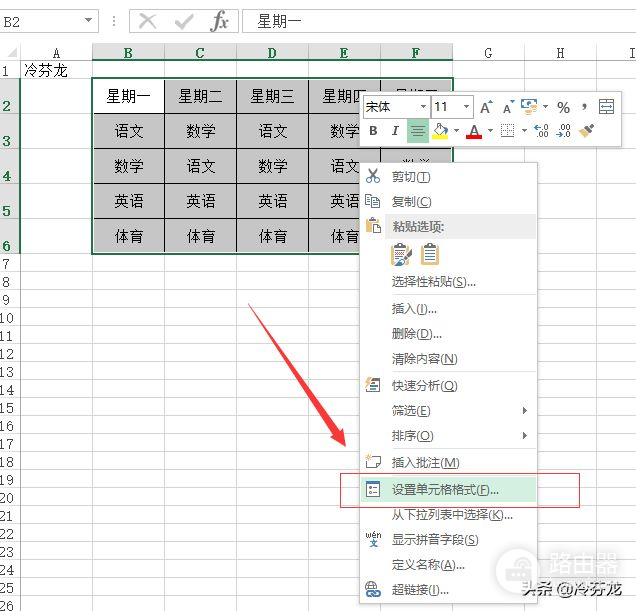The width and height of the screenshot is (636, 611).
Task: Click the comma style icon
Action: 582,107
